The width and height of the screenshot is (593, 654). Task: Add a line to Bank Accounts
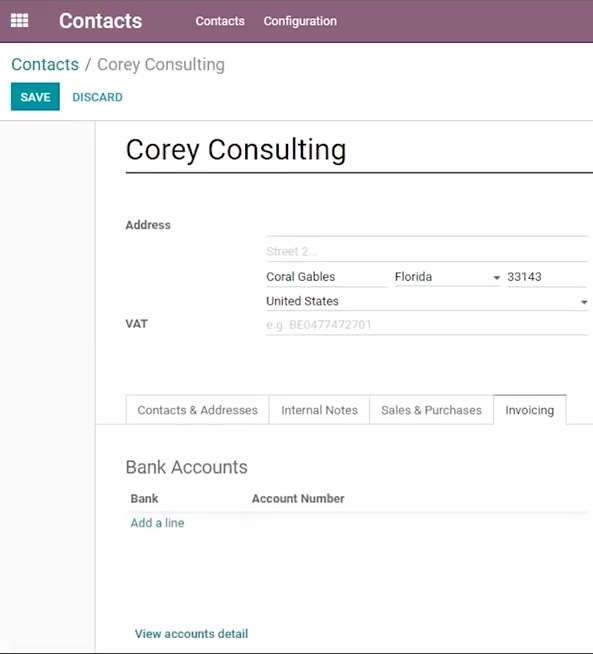[157, 523]
